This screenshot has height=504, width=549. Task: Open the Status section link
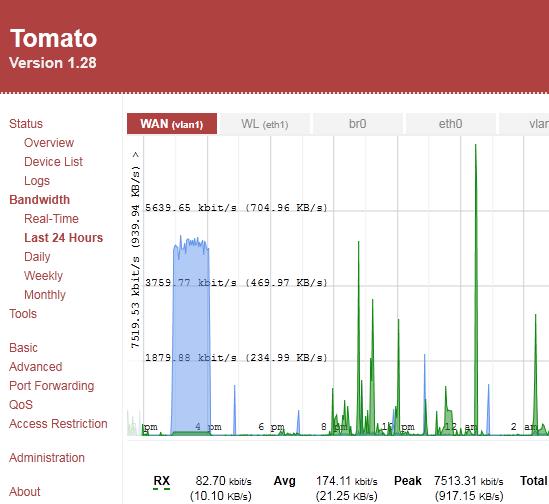pos(26,124)
